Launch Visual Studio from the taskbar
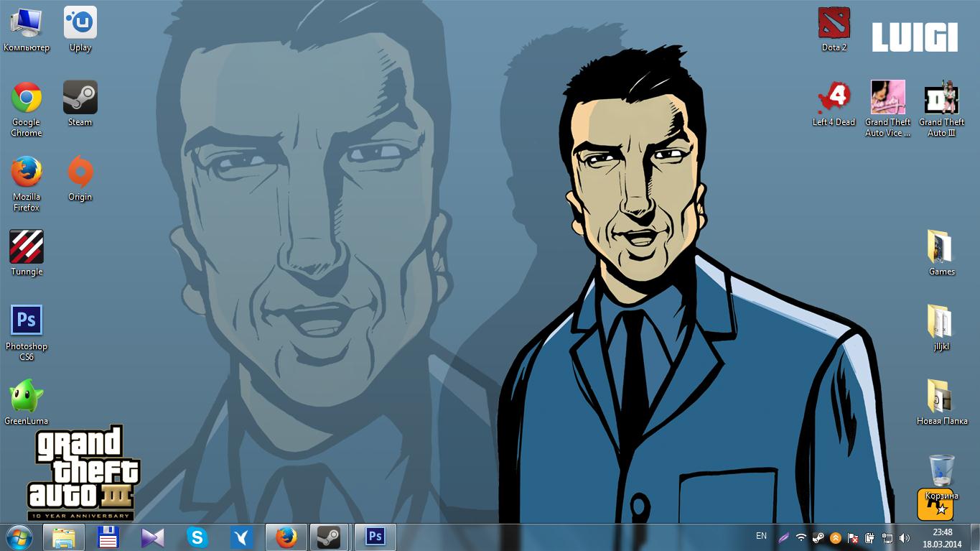 pyautogui.click(x=152, y=537)
